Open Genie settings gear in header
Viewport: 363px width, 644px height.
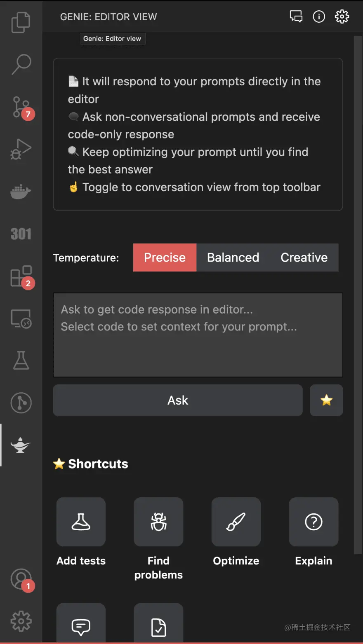(342, 16)
